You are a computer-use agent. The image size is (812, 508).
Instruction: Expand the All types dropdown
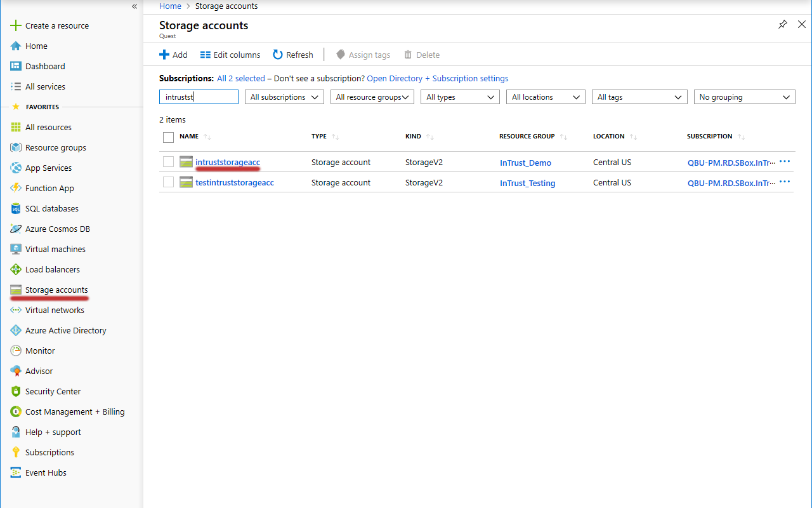coord(460,97)
